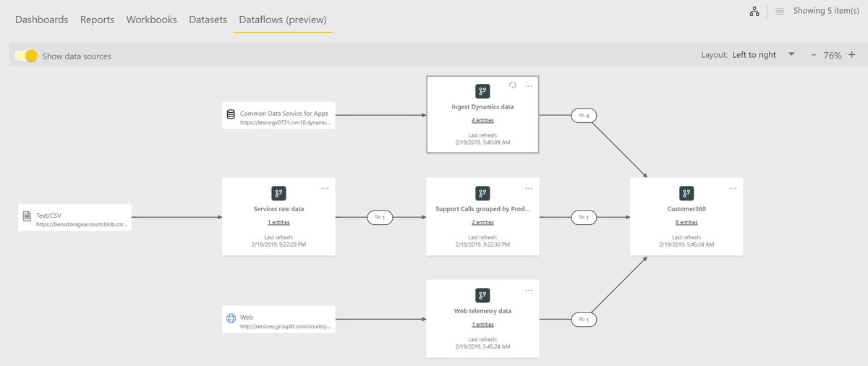The width and height of the screenshot is (868, 366).
Task: Open more options for Web telemetry data
Action: pyautogui.click(x=529, y=289)
